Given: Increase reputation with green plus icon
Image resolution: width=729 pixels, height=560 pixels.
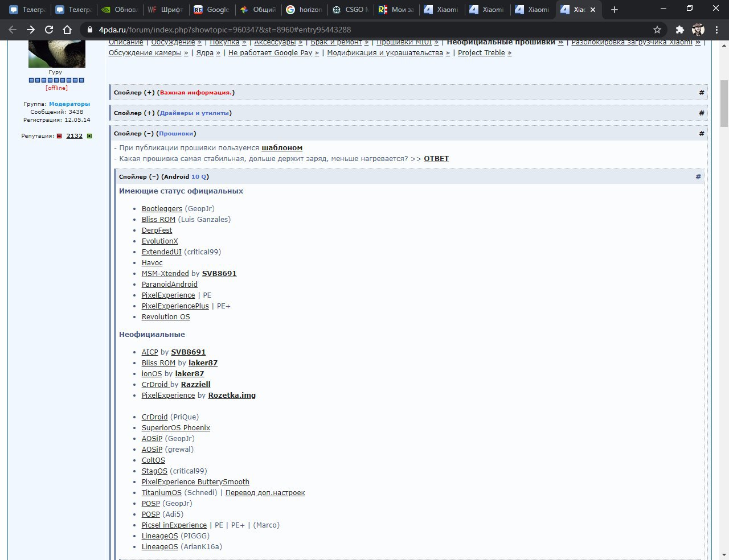Looking at the screenshot, I should click(x=89, y=136).
